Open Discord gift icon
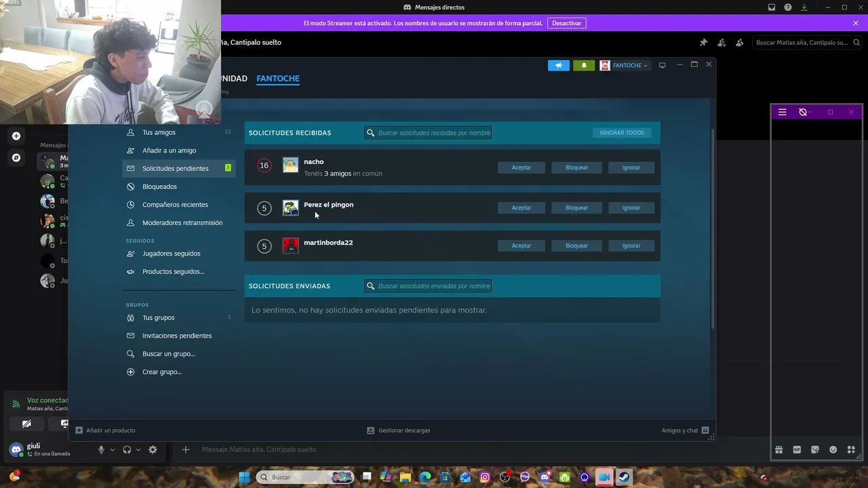Image resolution: width=868 pixels, height=488 pixels. [778, 450]
